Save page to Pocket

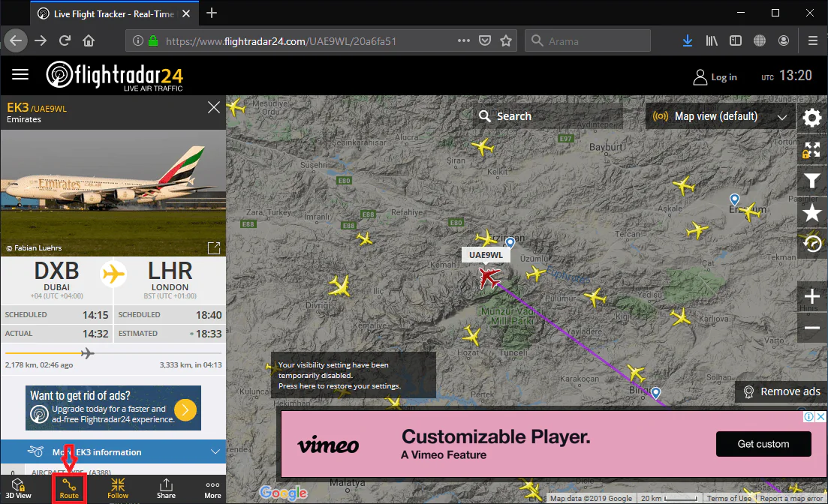[485, 40]
